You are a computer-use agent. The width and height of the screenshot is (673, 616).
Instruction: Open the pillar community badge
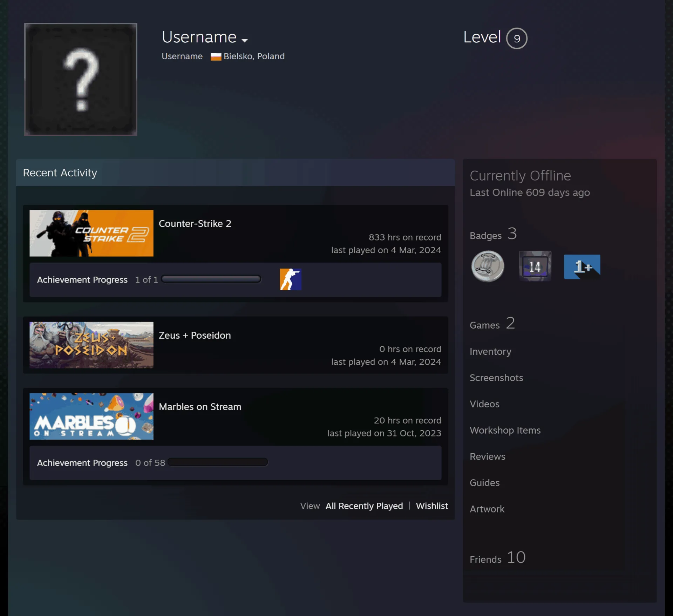488,266
